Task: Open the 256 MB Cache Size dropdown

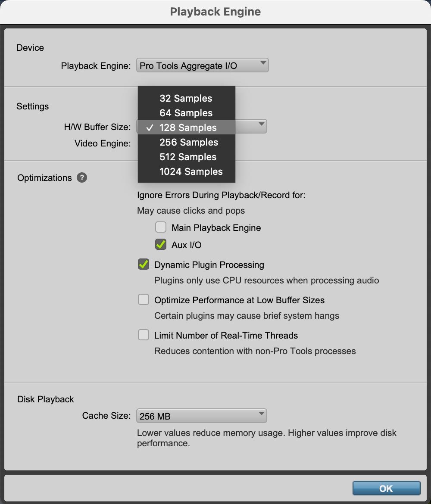Action: 202,416
